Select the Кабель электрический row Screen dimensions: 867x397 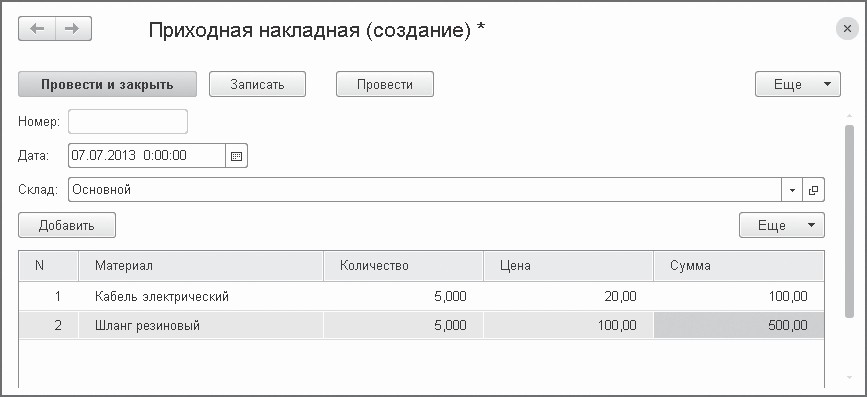point(421,297)
